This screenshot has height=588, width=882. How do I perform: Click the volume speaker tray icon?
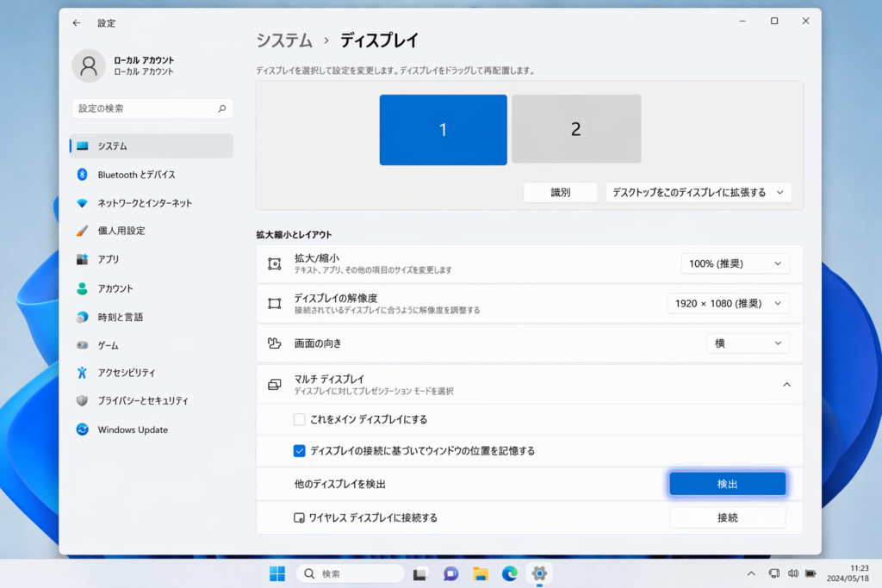(x=793, y=573)
